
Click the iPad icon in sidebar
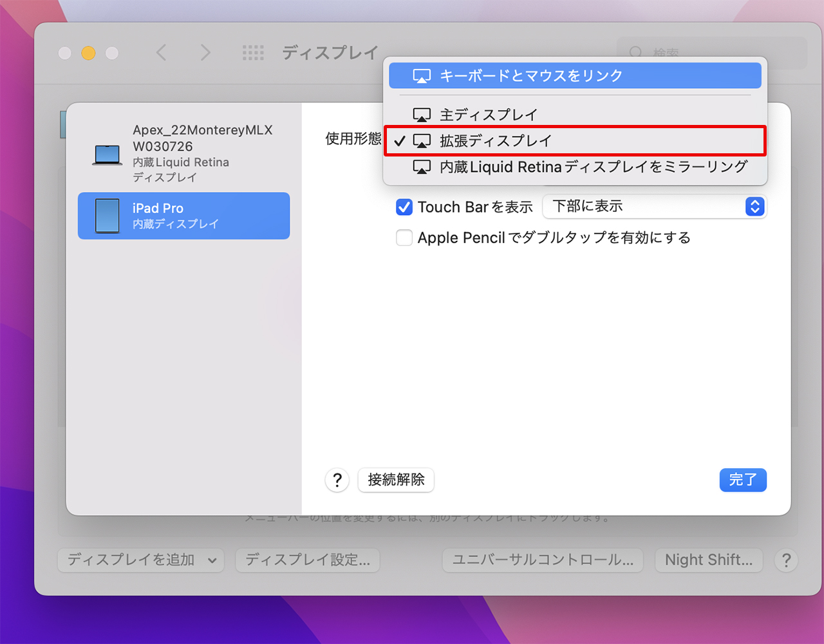(x=107, y=216)
